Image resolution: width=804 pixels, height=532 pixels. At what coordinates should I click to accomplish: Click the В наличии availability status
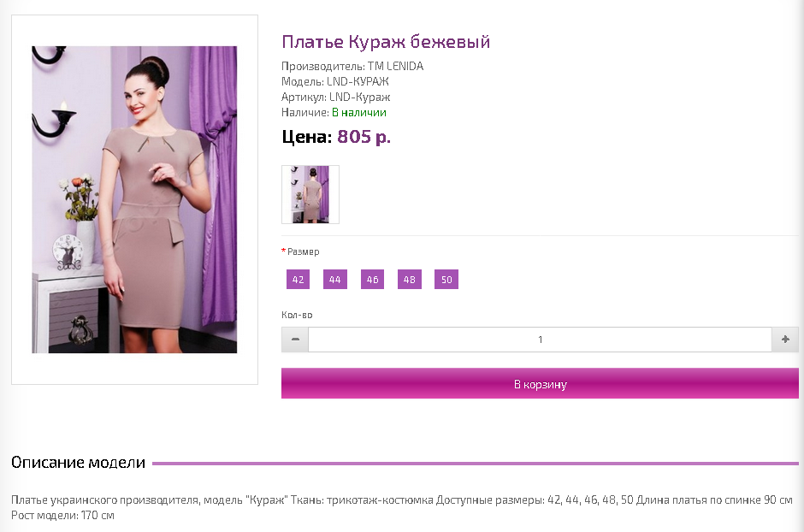click(x=359, y=112)
